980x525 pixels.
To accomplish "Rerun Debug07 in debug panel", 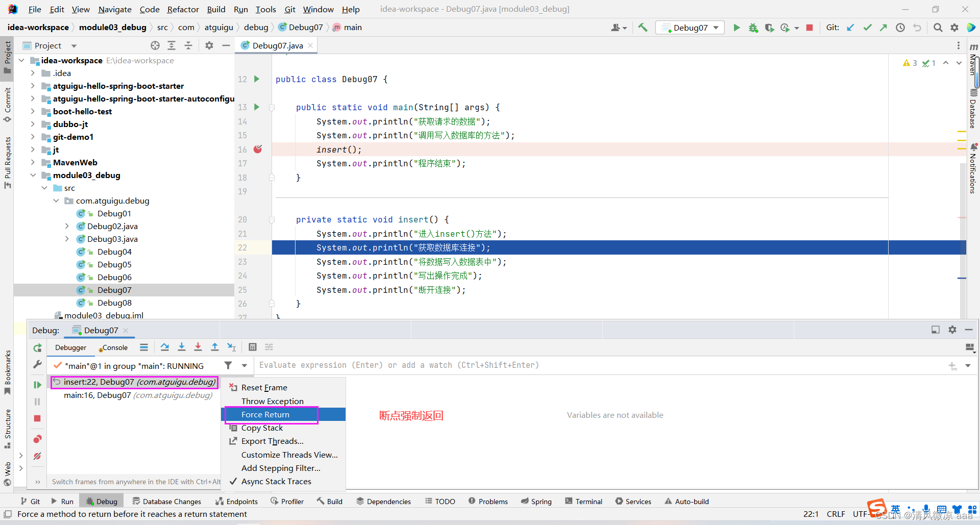I will (37, 348).
